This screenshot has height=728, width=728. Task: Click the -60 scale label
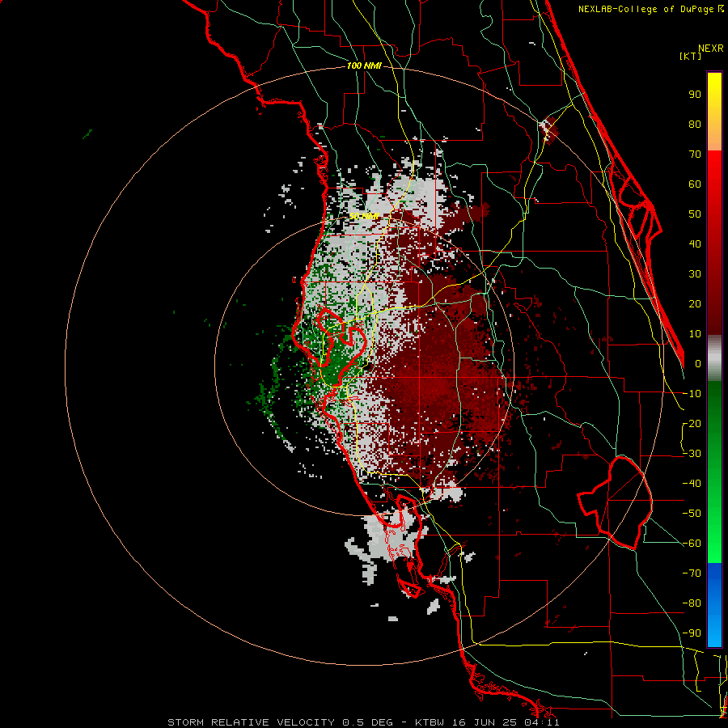point(692,544)
